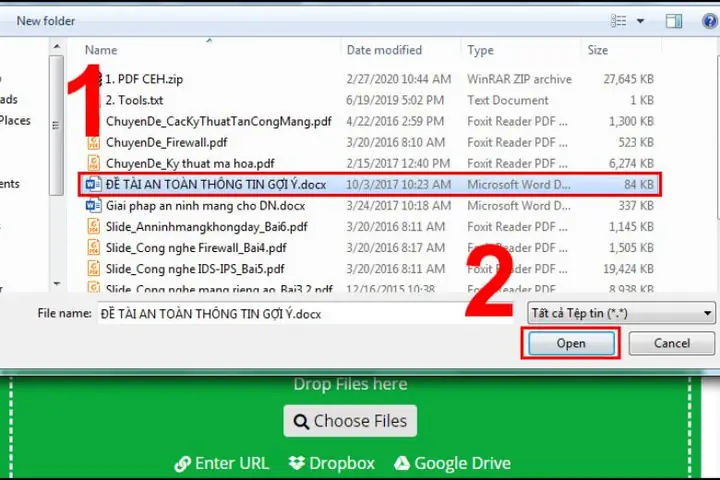Select the file ChuyenDe_Firewall.pdf
Viewport: 720px width, 480px height.
pos(166,142)
